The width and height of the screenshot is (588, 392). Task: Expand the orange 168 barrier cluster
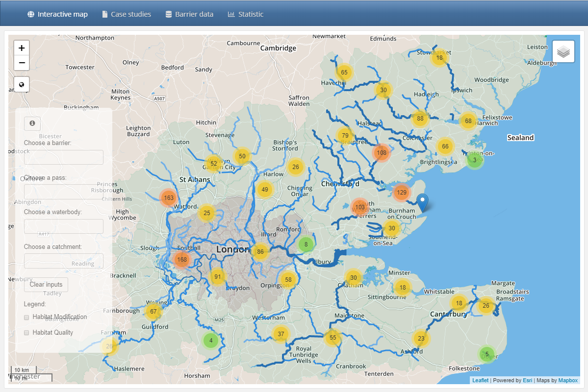tap(182, 259)
